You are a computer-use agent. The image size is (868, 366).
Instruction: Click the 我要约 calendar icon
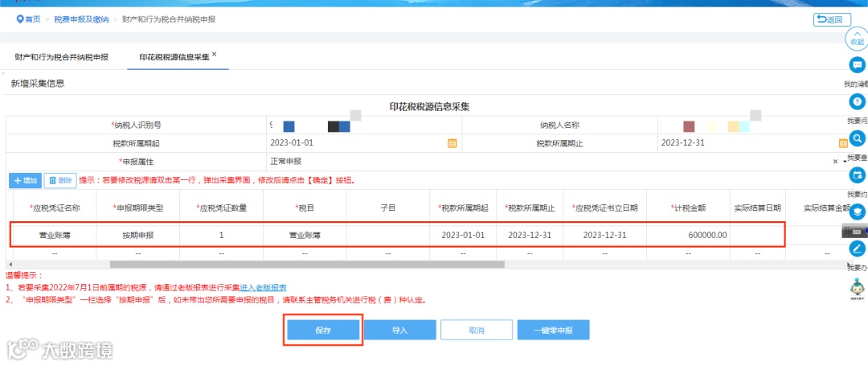click(x=857, y=175)
